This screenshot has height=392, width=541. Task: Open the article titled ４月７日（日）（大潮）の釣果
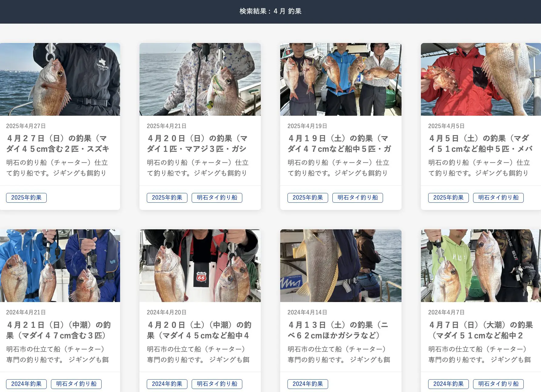point(481,330)
